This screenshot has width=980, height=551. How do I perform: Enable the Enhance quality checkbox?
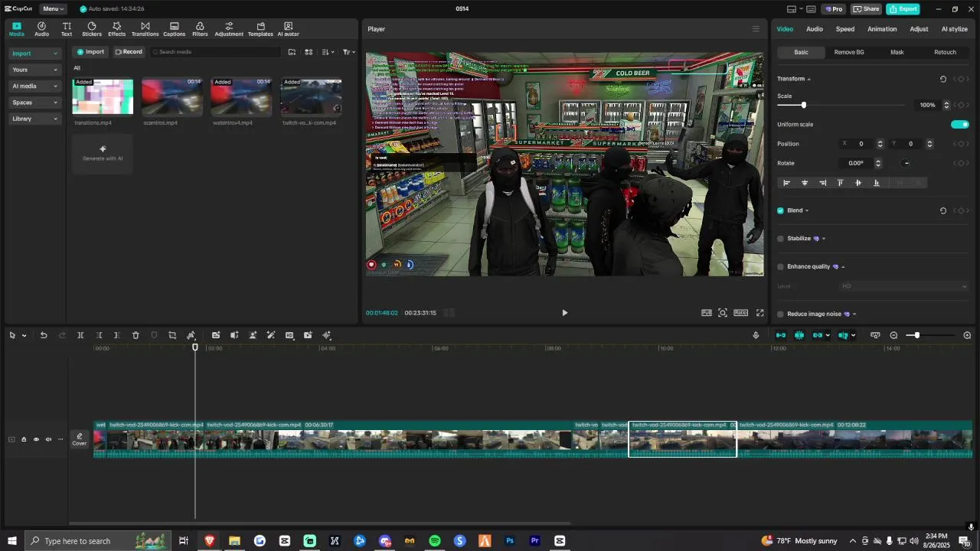click(780, 267)
